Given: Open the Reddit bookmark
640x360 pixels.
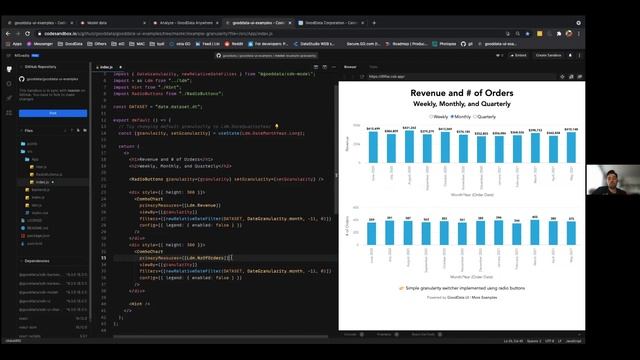Looking at the screenshot, I should click(x=234, y=44).
